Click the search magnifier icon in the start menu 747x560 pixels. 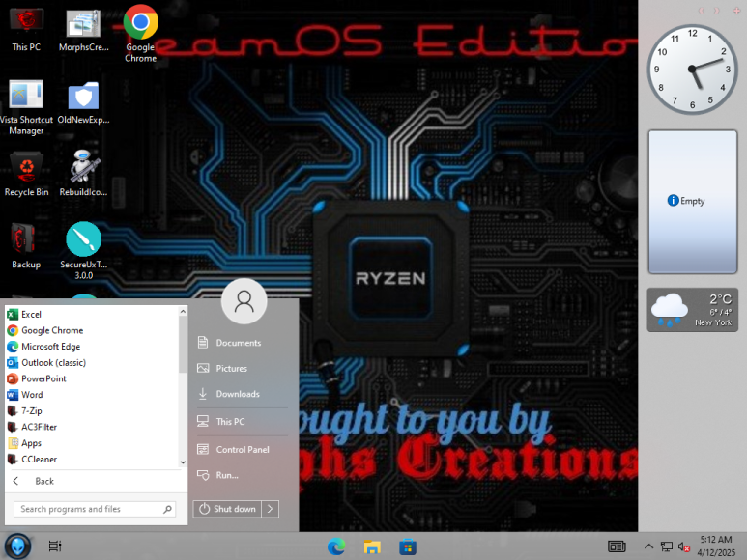(x=167, y=509)
